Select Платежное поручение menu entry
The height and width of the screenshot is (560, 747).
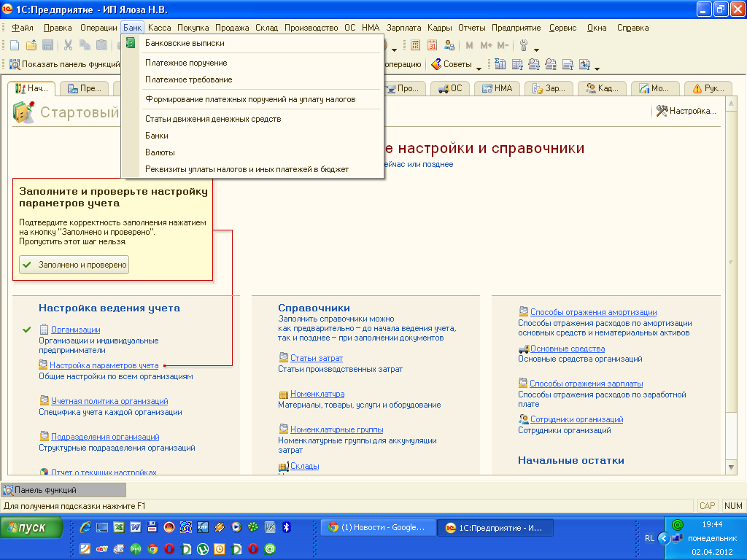point(252,63)
